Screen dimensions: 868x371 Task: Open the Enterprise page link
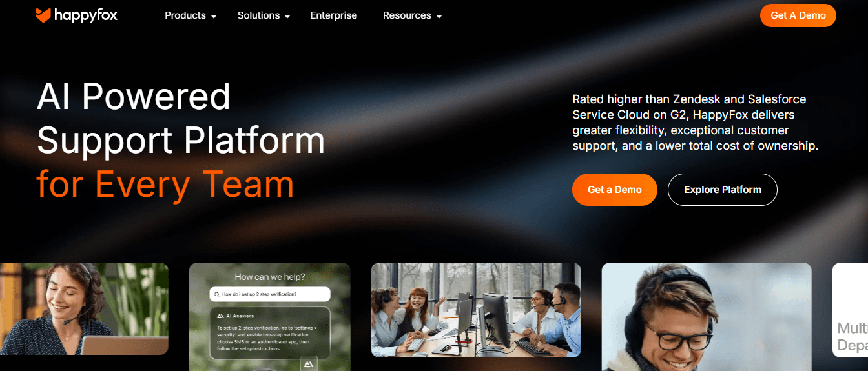(x=333, y=15)
